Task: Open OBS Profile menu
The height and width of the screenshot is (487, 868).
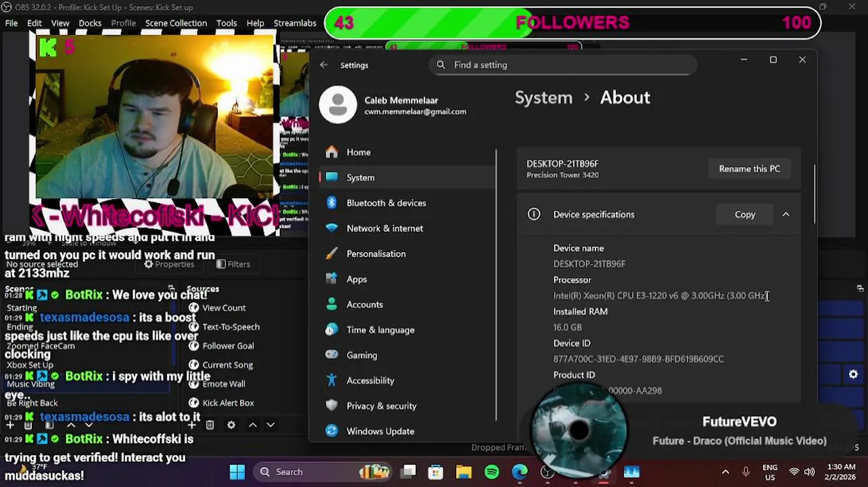Action: (123, 23)
